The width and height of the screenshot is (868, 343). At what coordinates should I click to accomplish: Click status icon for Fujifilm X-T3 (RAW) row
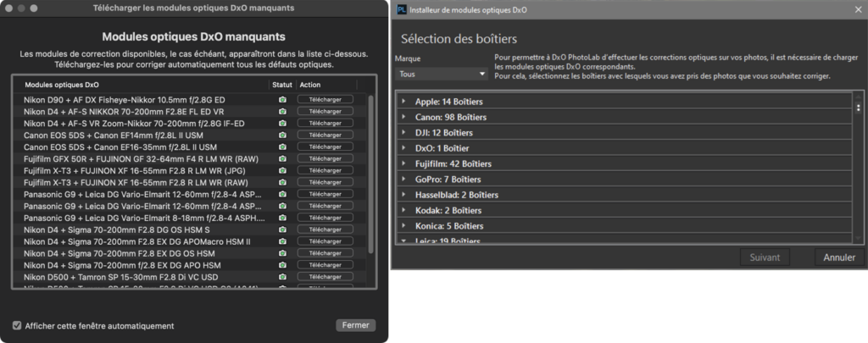pos(283,182)
